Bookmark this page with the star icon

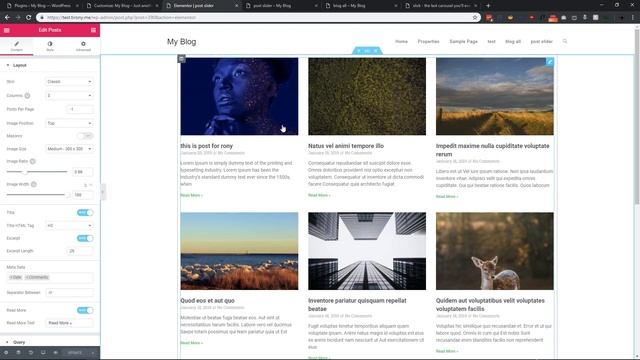tap(475, 18)
